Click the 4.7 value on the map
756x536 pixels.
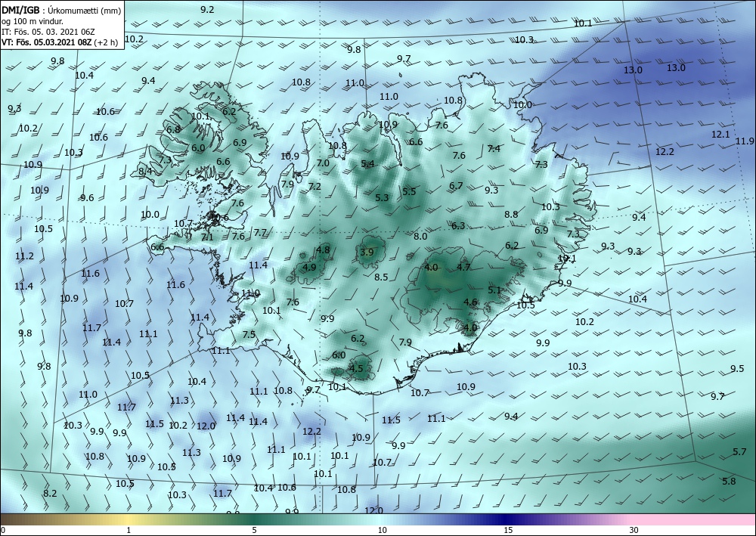[x=463, y=267]
